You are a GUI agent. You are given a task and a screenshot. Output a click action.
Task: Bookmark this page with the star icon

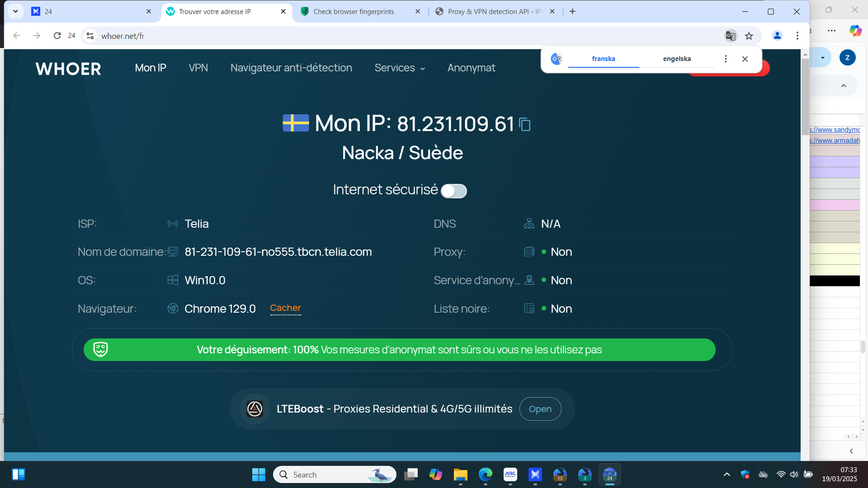tap(749, 36)
